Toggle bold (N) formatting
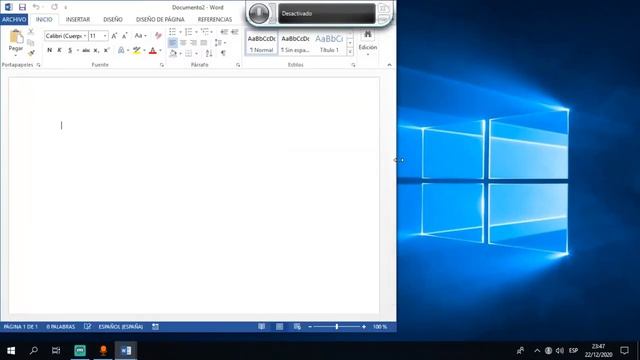 pyautogui.click(x=49, y=50)
